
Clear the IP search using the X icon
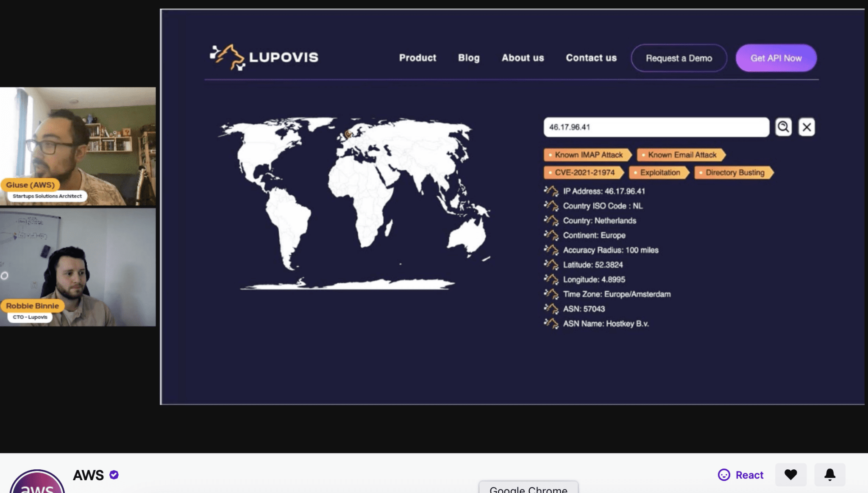coord(807,127)
